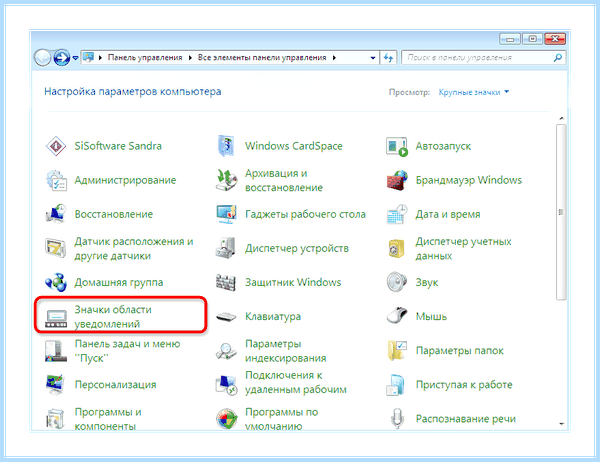600x462 pixels.
Task: Open the Крупные значки view dropdown
Action: tap(474, 92)
